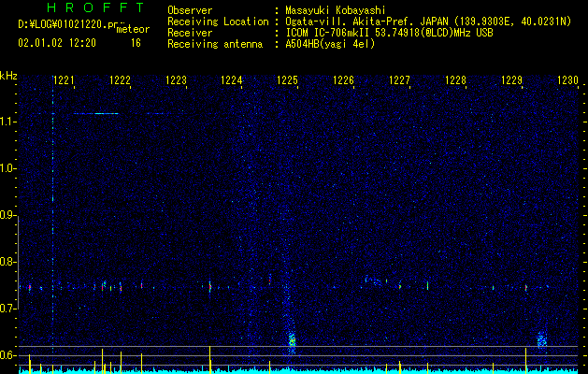588x374 pixels.
Task: Click the meteor echo blob near 1229:30
Action: point(542,340)
